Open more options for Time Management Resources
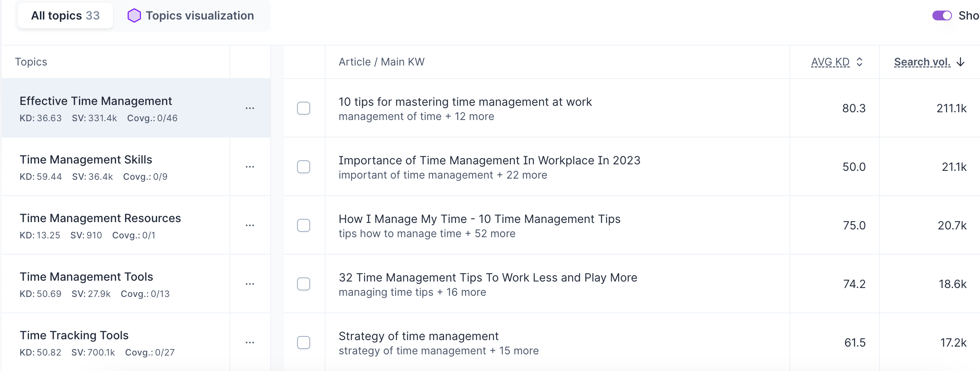Image resolution: width=980 pixels, height=371 pixels. [250, 225]
